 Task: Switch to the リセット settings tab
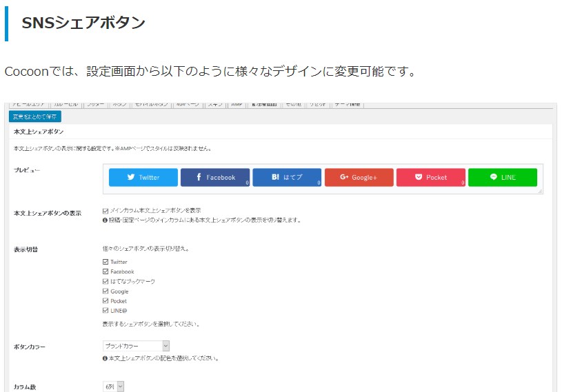[318, 105]
